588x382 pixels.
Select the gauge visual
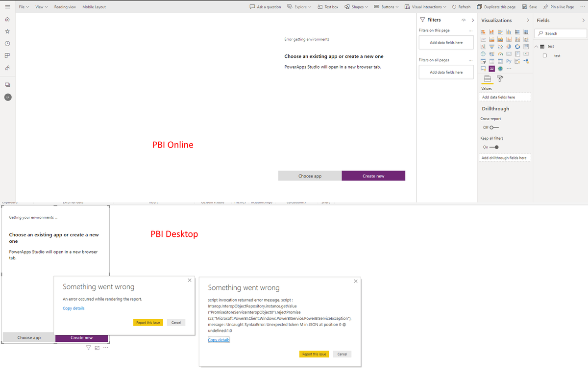pyautogui.click(x=500, y=53)
